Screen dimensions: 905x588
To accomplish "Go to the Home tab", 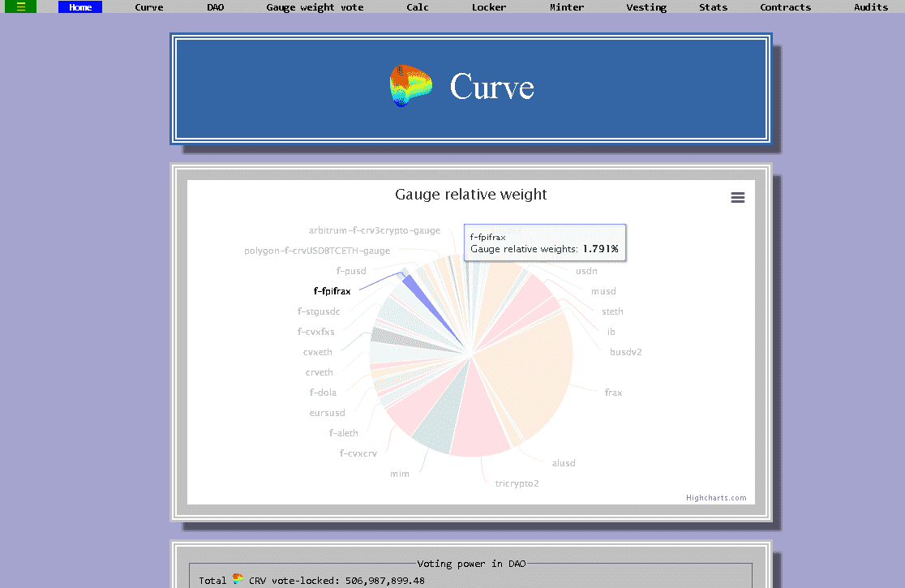I will coord(80,7).
